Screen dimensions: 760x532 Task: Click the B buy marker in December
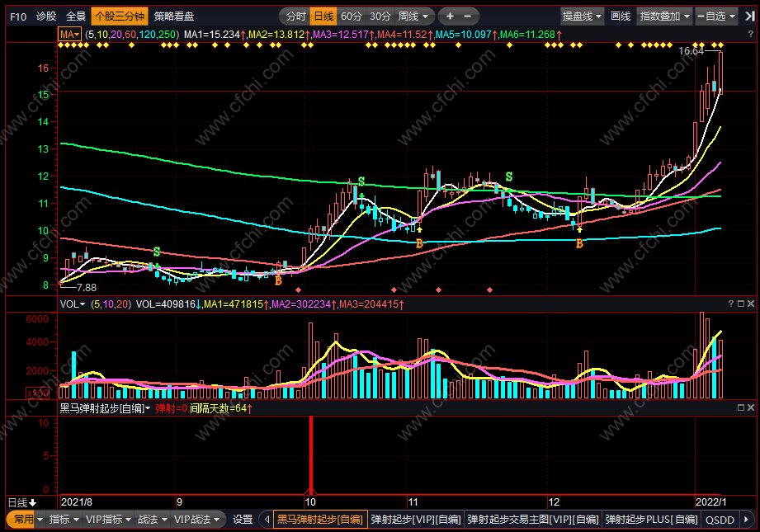pos(579,243)
